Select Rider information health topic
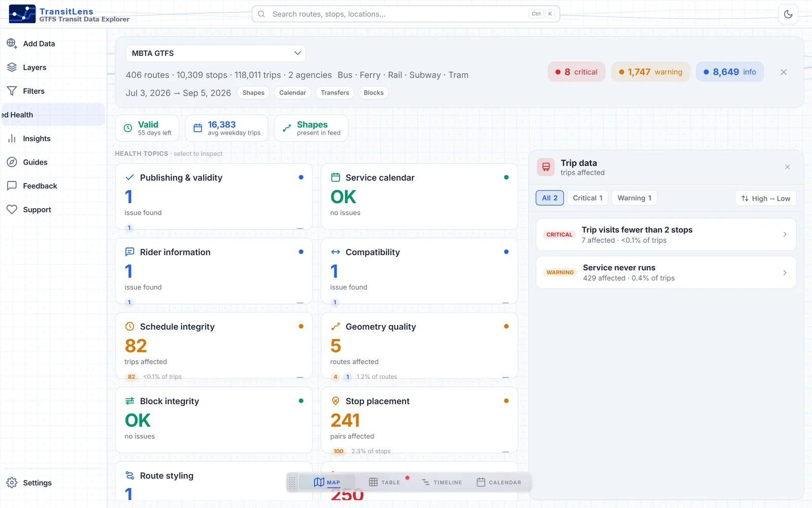The height and width of the screenshot is (508, 812). click(214, 271)
